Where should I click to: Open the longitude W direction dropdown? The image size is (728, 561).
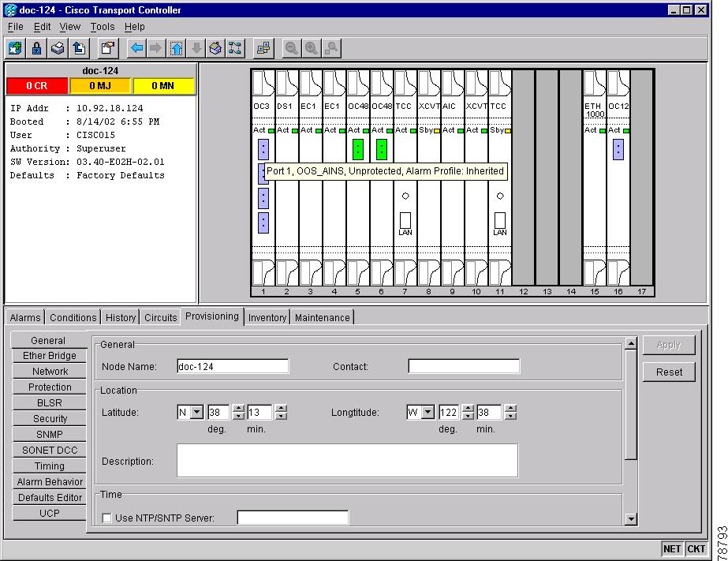pyautogui.click(x=428, y=413)
